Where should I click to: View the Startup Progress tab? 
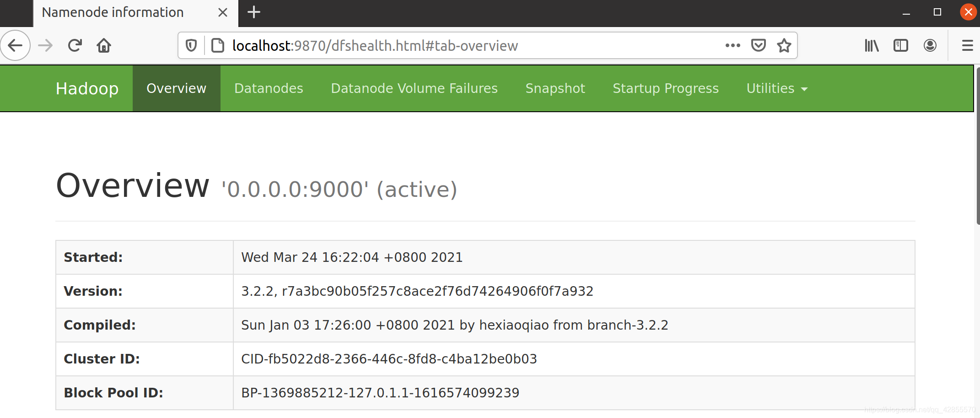coord(666,88)
